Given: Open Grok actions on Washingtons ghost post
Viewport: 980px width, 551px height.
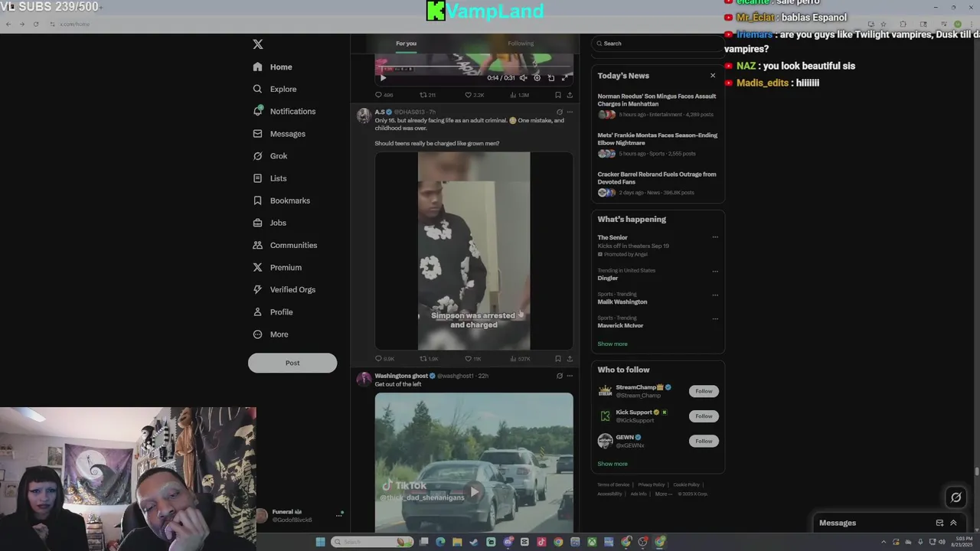Looking at the screenshot, I should 559,376.
